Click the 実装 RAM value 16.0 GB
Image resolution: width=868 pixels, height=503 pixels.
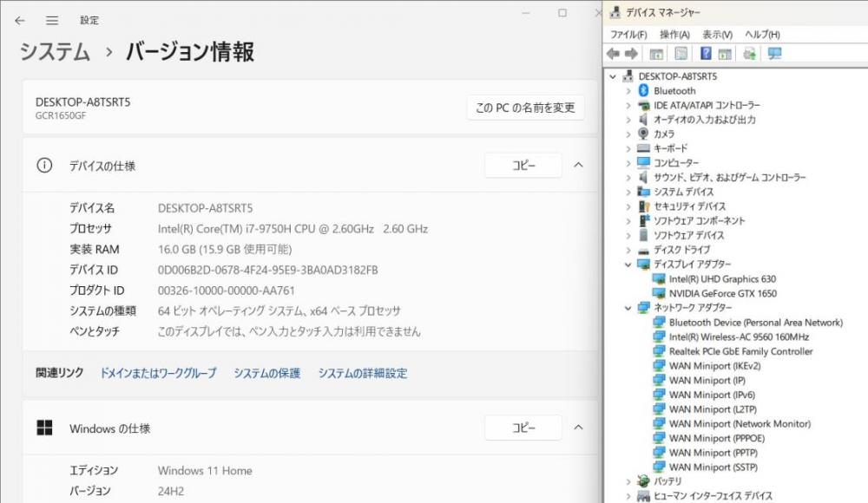[225, 249]
